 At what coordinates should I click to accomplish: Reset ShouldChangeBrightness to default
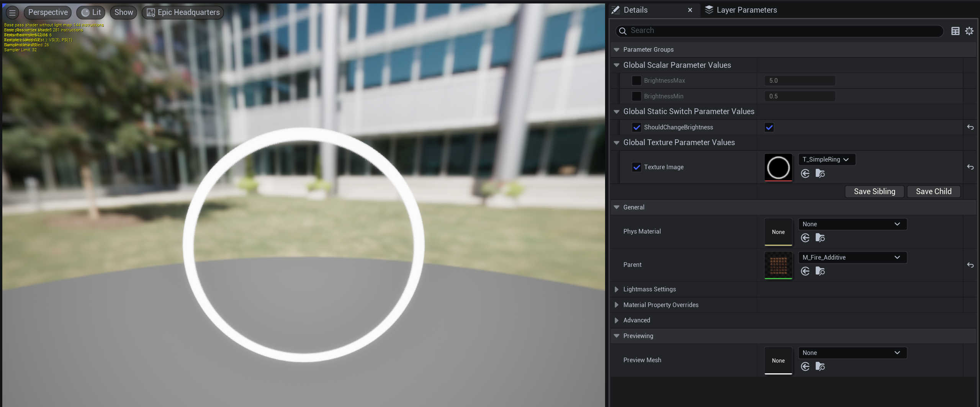coord(970,127)
